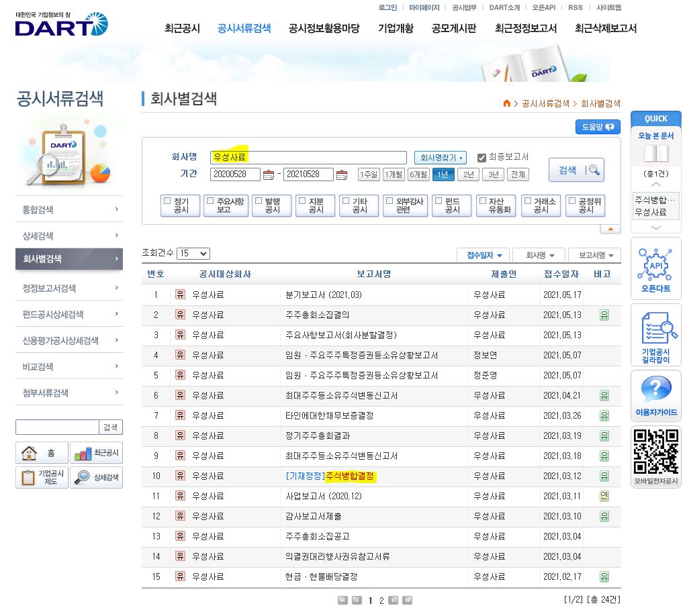Image resolution: width=689 pixels, height=616 pixels.
Task: Click 유 remark icon on 주주총회소집결의 row
Action: click(x=604, y=315)
